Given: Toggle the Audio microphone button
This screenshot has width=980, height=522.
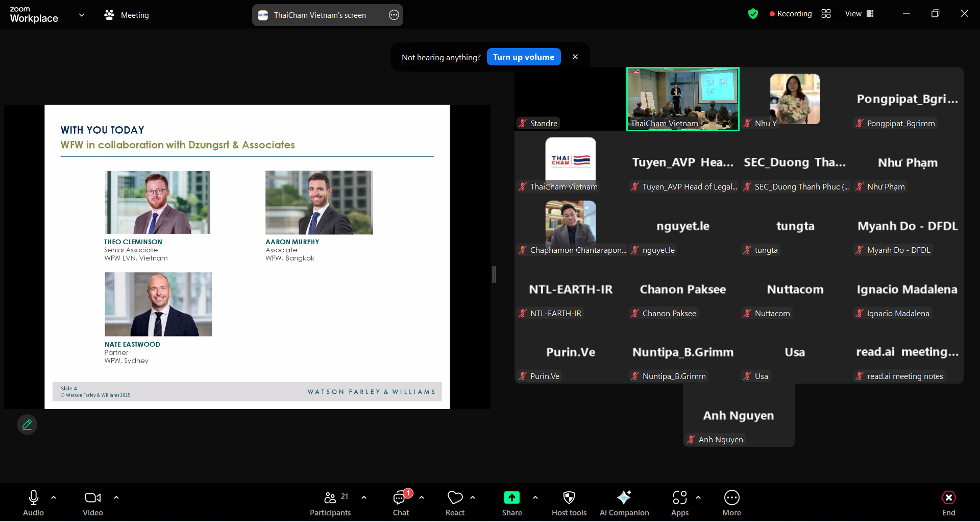Looking at the screenshot, I should [x=33, y=503].
